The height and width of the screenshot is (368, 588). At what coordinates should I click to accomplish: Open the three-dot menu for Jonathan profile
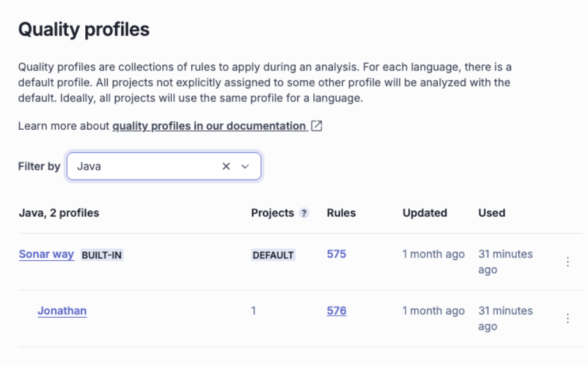click(567, 318)
